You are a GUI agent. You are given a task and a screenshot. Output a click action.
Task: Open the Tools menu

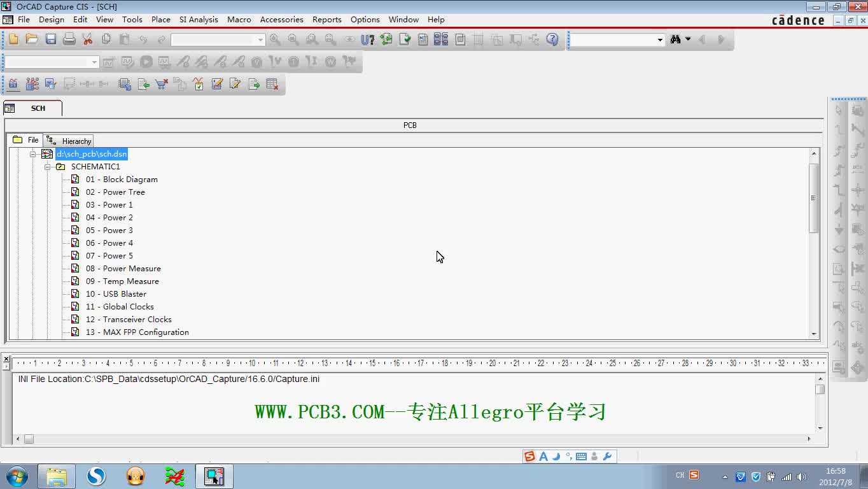point(132,20)
